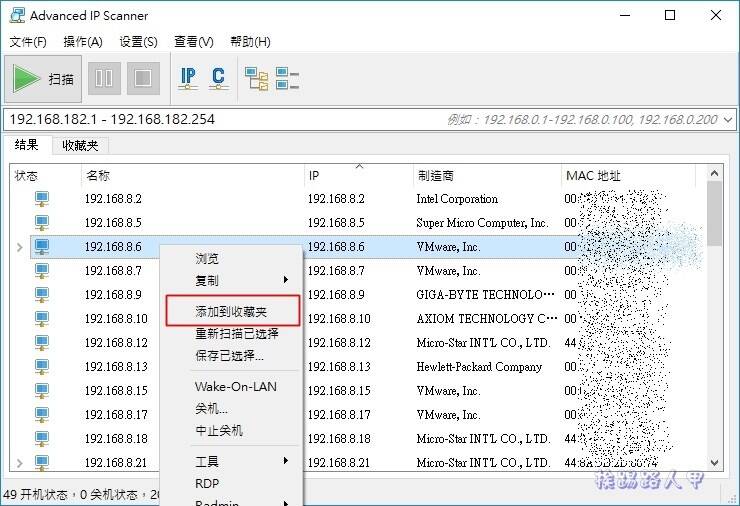
Task: Open the IP range history dropdown
Action: 728,120
